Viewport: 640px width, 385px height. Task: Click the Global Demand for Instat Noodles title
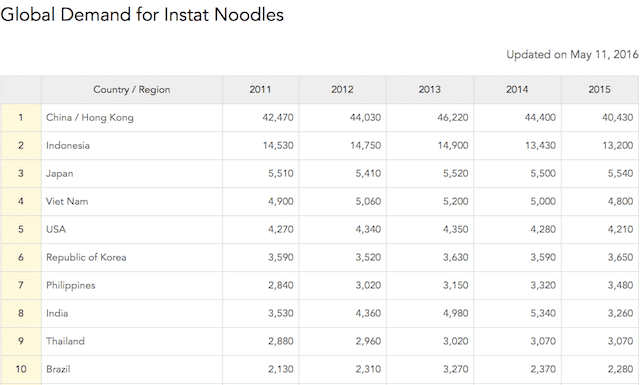tap(142, 15)
